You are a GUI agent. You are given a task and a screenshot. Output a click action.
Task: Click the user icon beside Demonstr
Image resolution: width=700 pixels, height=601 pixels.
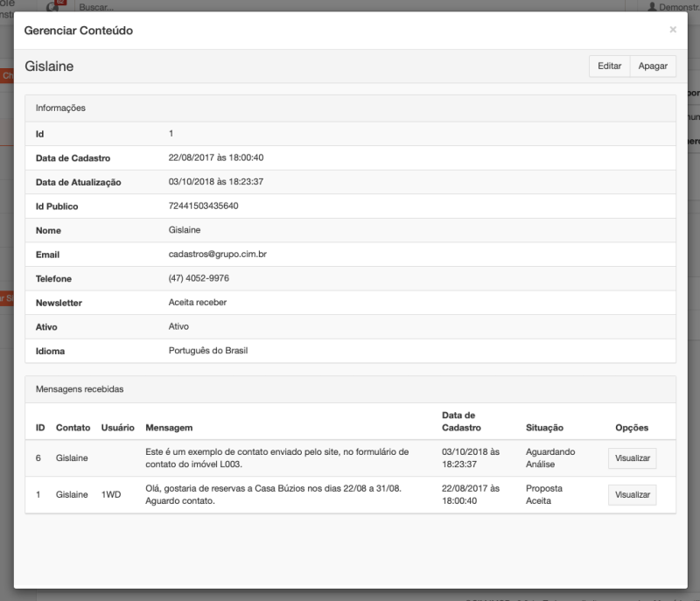[652, 6]
